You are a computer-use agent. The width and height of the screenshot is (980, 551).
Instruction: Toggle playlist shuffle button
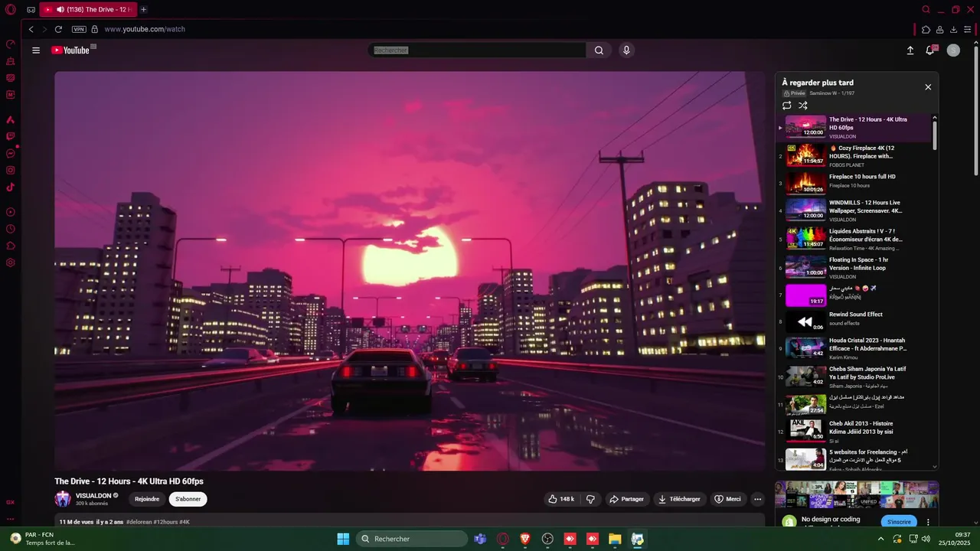(803, 106)
